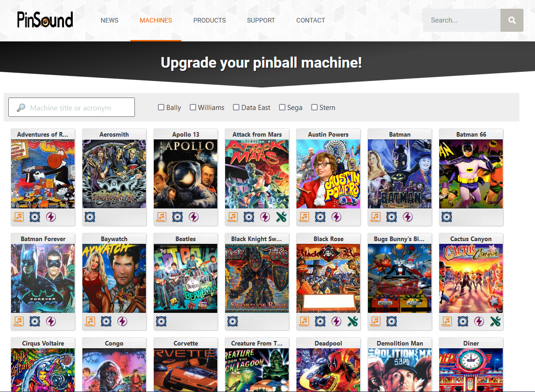Screen dimensions: 535x392
Task: Click the orange music note icon under Apollo 13
Action: click(x=162, y=217)
